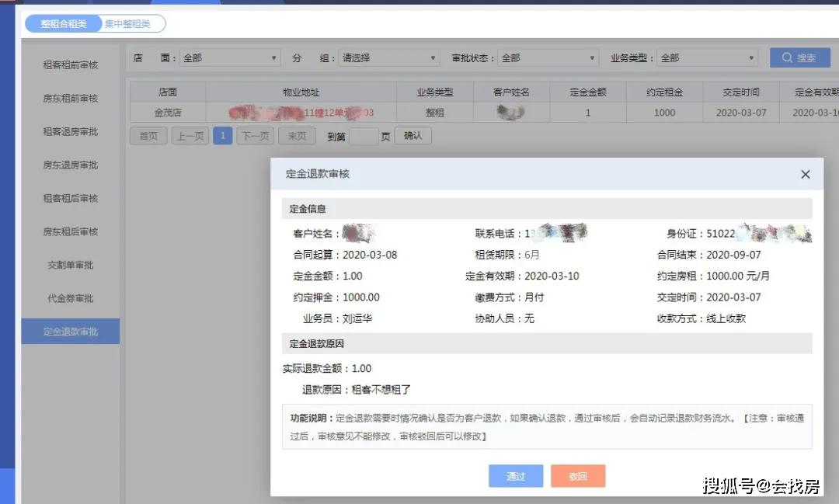Image resolution: width=839 pixels, height=504 pixels.
Task: Click the page number input field
Action: (364, 137)
